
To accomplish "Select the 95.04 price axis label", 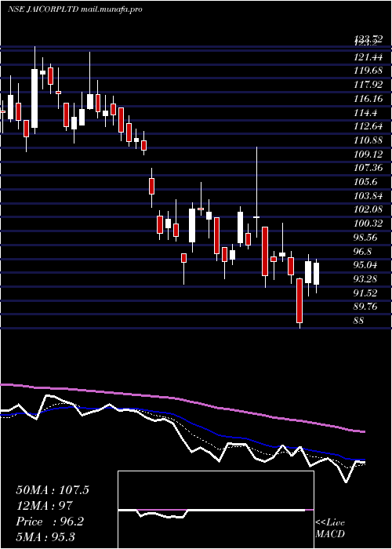I will (366, 265).
